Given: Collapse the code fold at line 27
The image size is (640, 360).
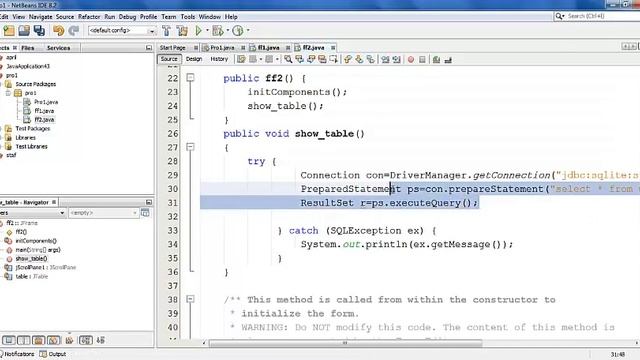Looking at the screenshot, I should [190, 147].
